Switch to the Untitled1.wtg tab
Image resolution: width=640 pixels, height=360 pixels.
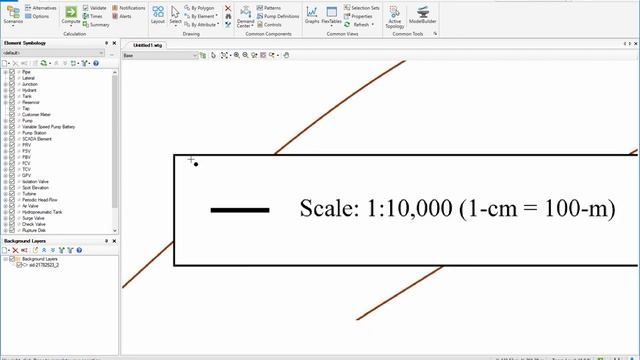coord(147,45)
